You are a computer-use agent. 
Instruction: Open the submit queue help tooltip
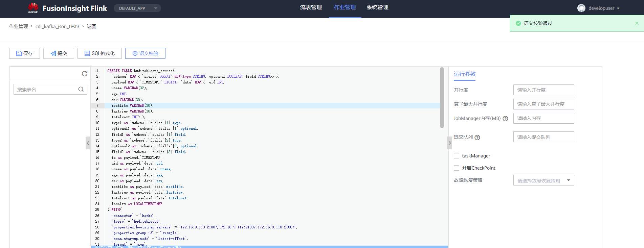point(478,138)
